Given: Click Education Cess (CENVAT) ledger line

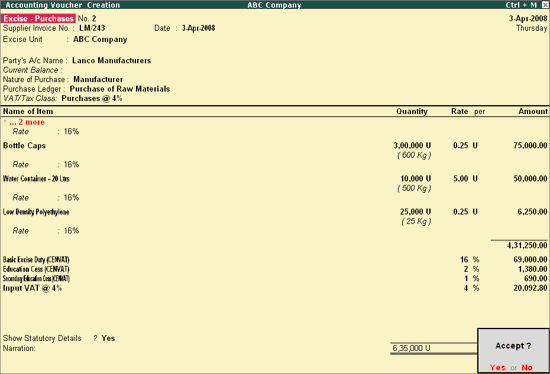Looking at the screenshot, I should pyautogui.click(x=36, y=269).
